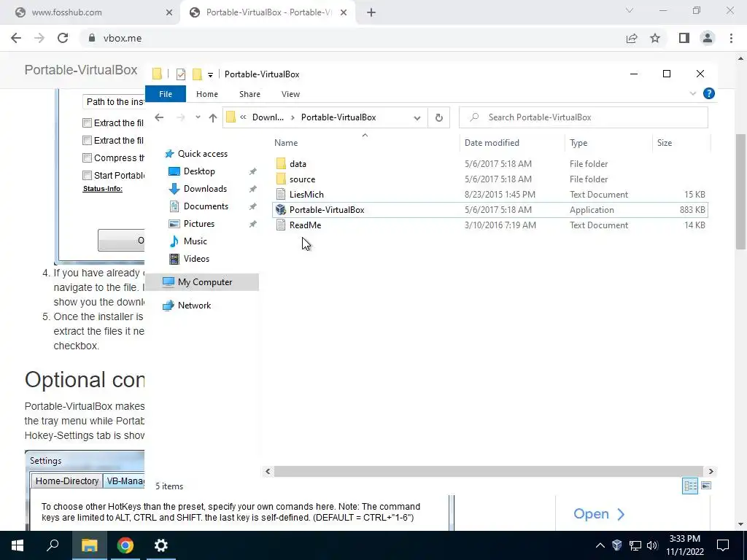This screenshot has height=560, width=747.
Task: Click the Portable-VirtualBox site title
Action: pyautogui.click(x=81, y=70)
